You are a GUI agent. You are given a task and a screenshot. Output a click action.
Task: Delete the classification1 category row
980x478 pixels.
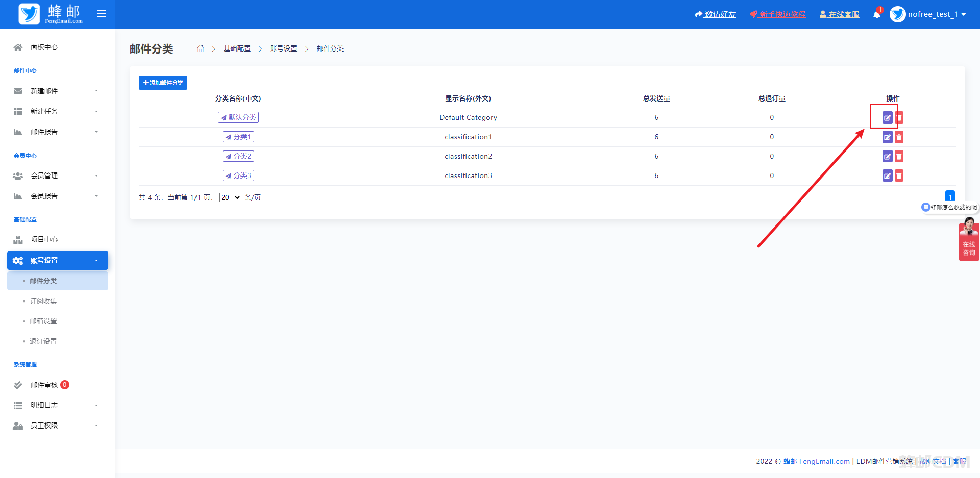click(899, 137)
